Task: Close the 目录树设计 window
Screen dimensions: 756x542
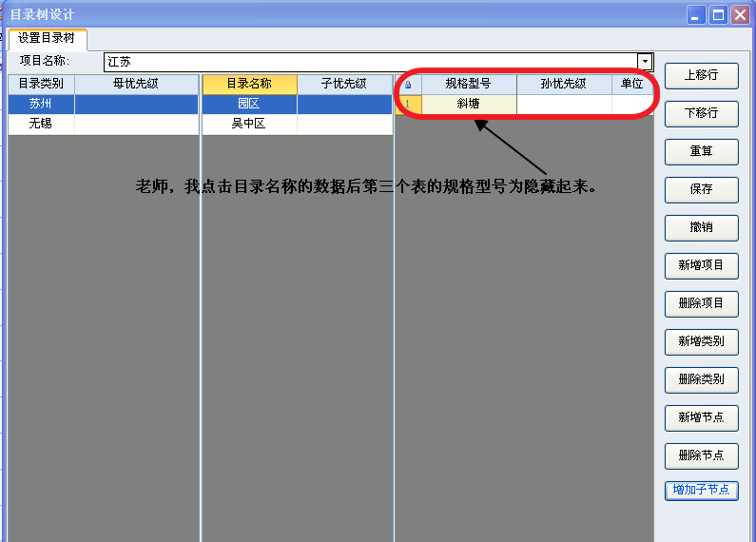Action: point(740,15)
